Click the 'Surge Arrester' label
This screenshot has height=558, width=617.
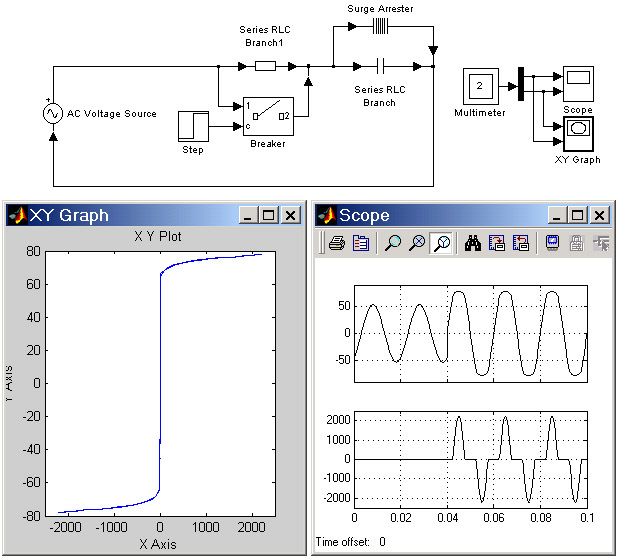click(x=380, y=9)
